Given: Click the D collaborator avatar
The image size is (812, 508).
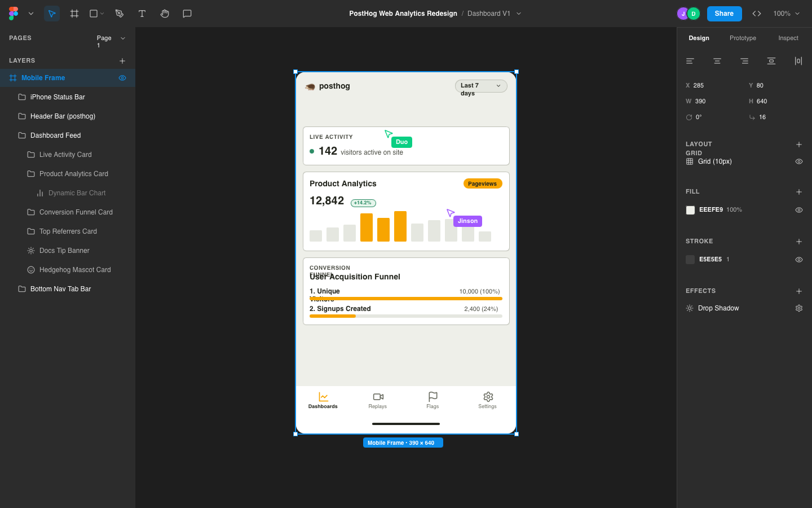Looking at the screenshot, I should (694, 14).
